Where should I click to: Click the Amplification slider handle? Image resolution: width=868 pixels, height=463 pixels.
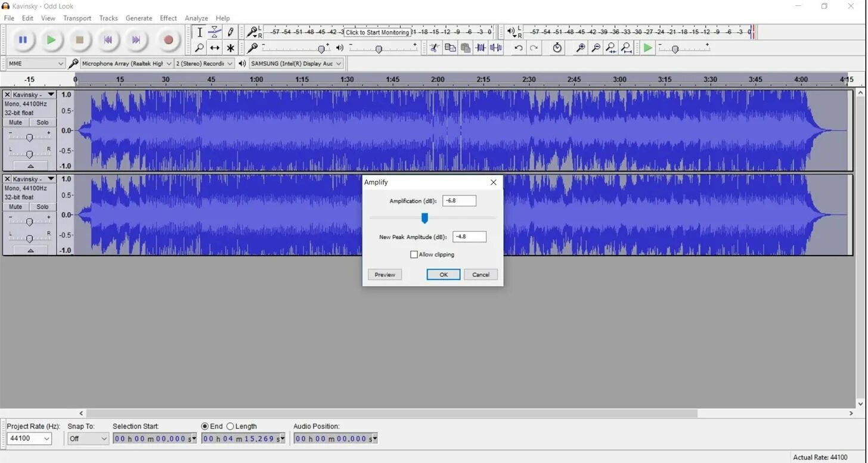[x=424, y=218]
